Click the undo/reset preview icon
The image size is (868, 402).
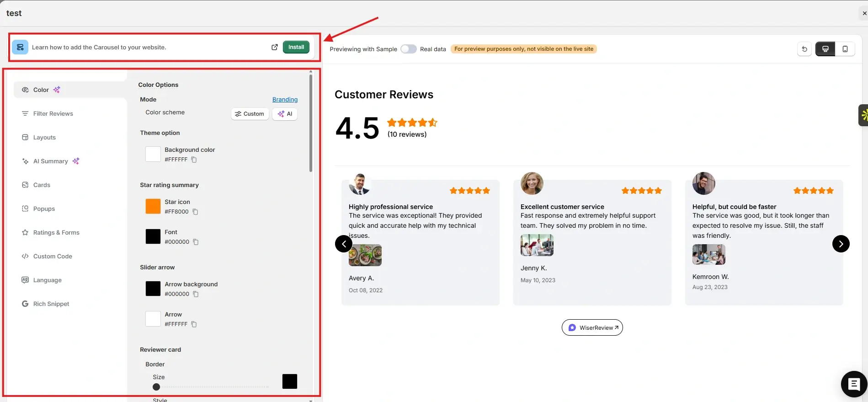[804, 49]
